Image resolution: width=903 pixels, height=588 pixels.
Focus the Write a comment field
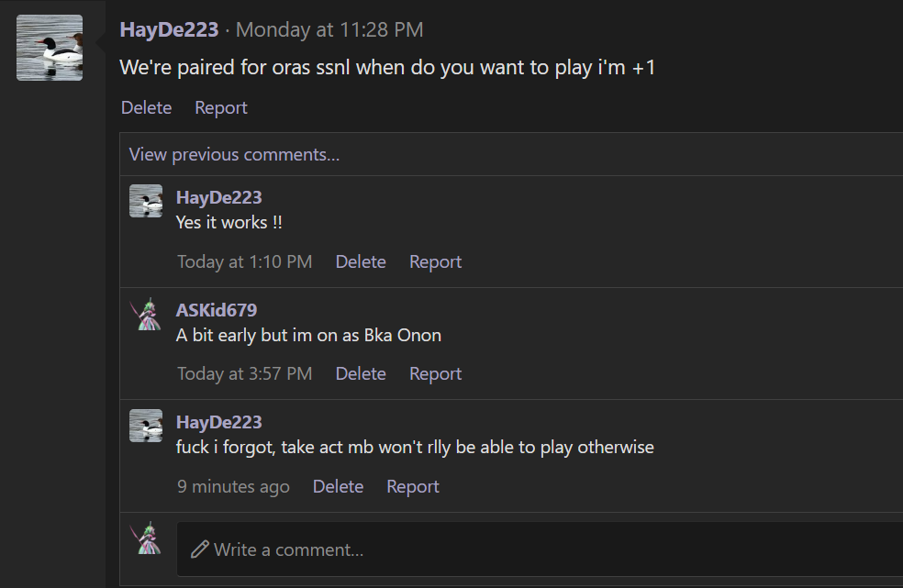[540, 549]
